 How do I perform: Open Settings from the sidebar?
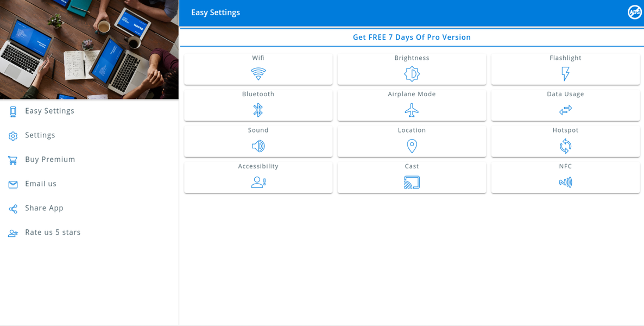40,135
